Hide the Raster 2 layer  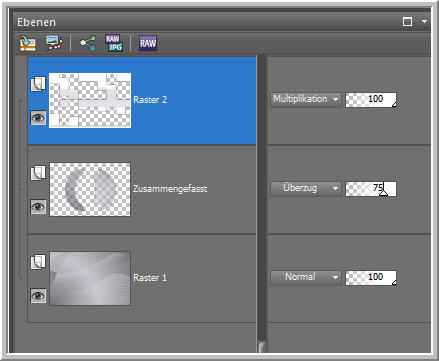38,118
